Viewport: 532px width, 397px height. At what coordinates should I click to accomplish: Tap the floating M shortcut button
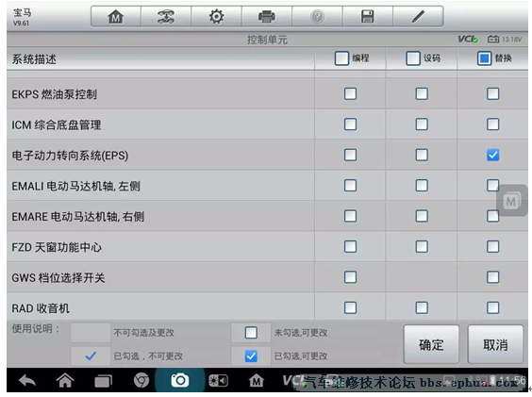tap(511, 201)
